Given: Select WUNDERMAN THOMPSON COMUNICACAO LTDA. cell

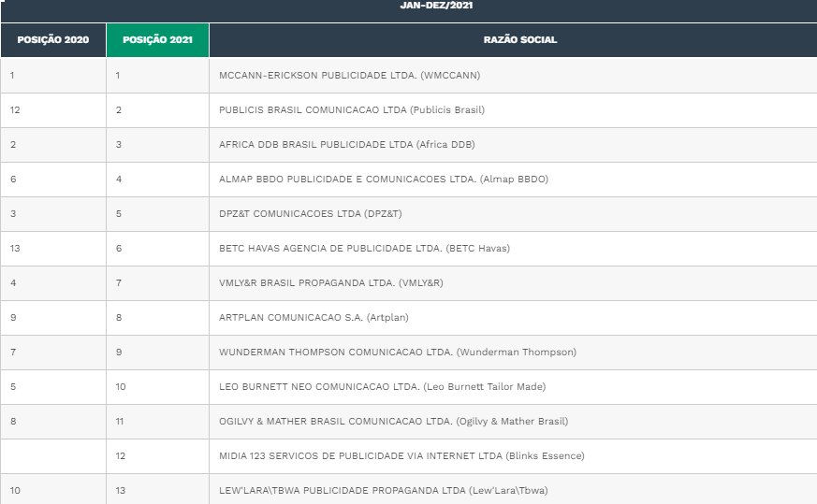Looking at the screenshot, I should 513,353.
